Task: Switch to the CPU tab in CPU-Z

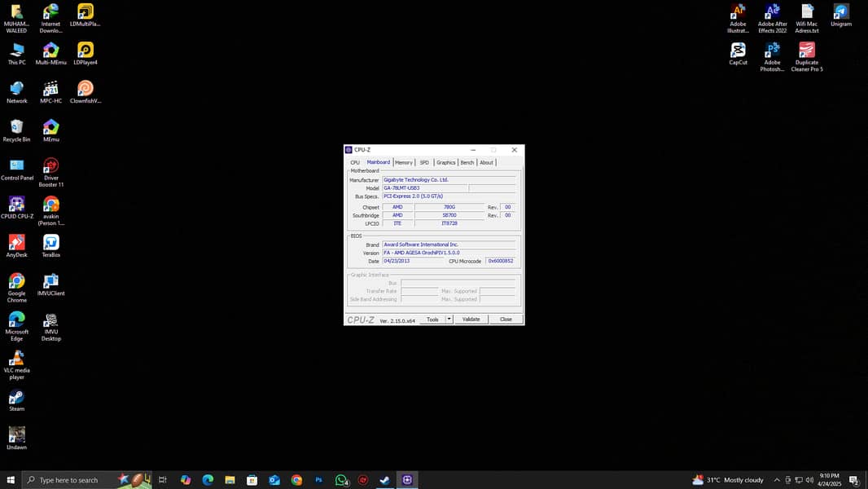Action: click(x=355, y=163)
